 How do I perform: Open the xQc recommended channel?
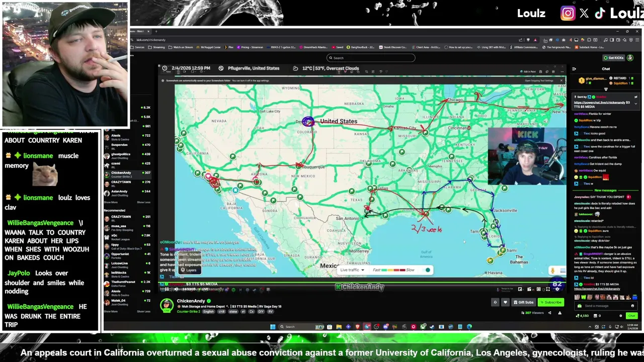127,236
